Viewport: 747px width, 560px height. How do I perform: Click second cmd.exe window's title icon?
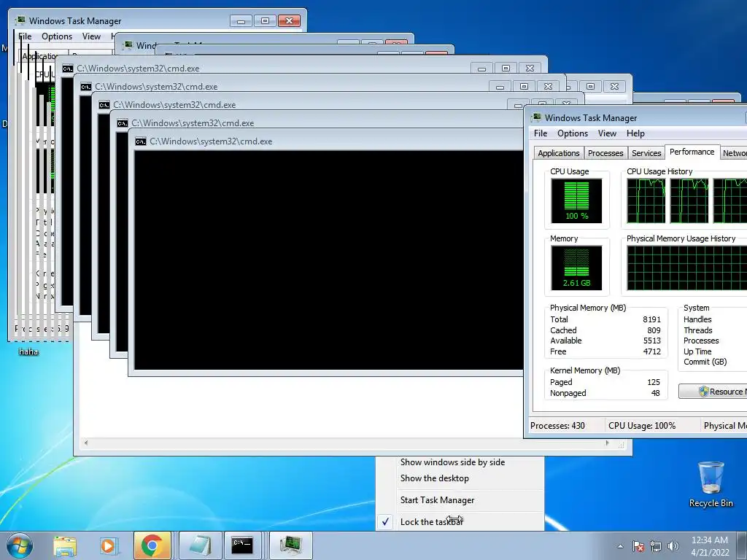(x=86, y=87)
